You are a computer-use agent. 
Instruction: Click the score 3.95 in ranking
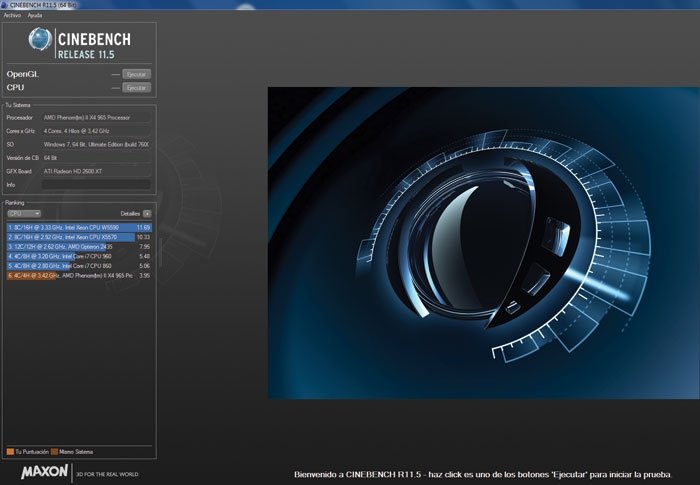point(145,276)
